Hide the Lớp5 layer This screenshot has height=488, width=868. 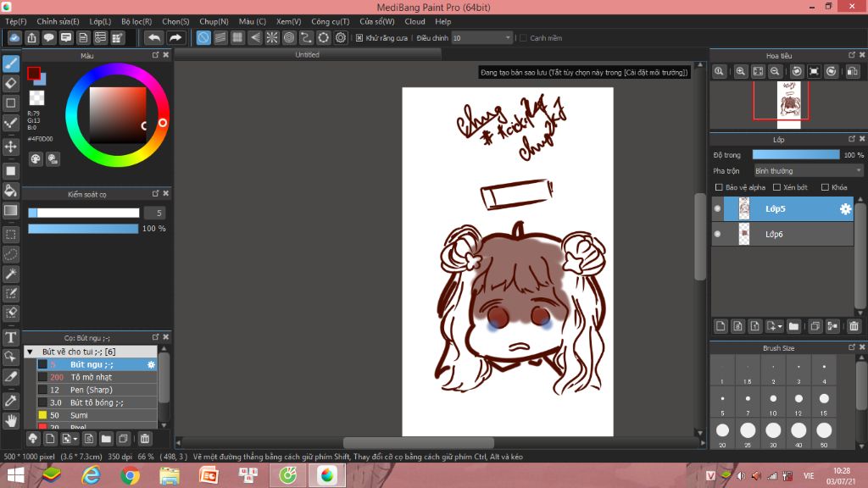(717, 208)
